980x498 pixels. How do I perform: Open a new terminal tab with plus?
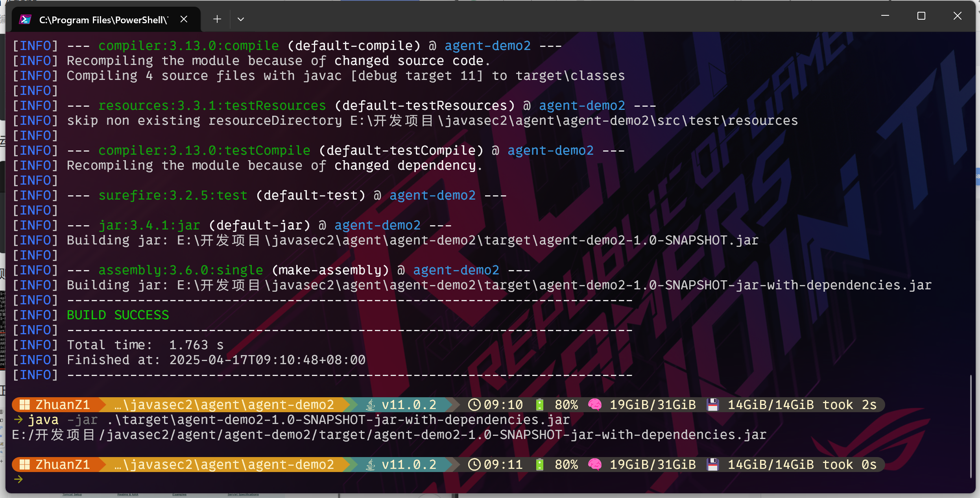pyautogui.click(x=217, y=19)
